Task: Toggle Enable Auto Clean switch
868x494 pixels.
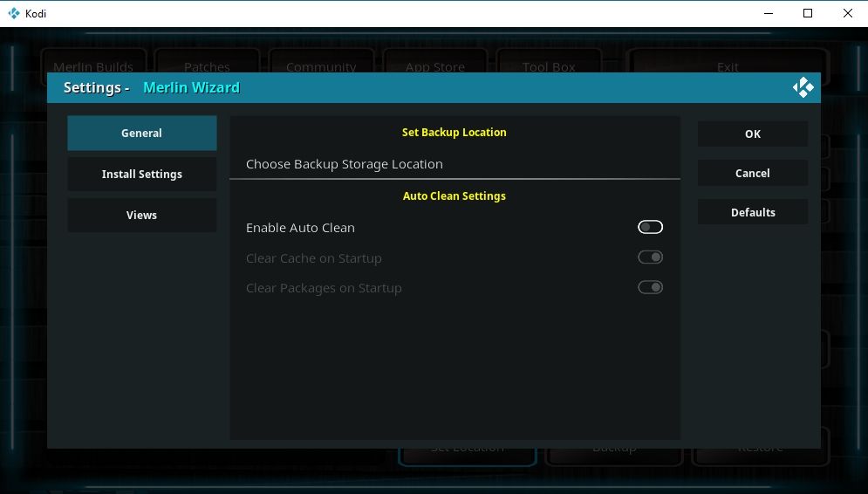Action: (x=650, y=227)
